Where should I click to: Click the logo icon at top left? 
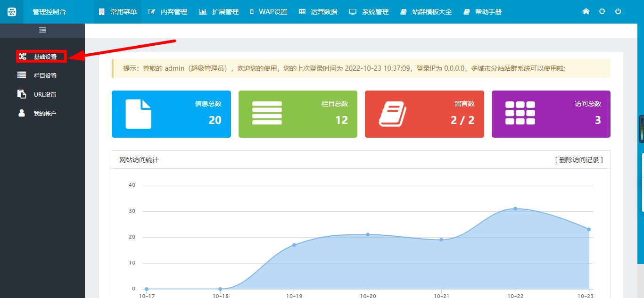point(12,12)
